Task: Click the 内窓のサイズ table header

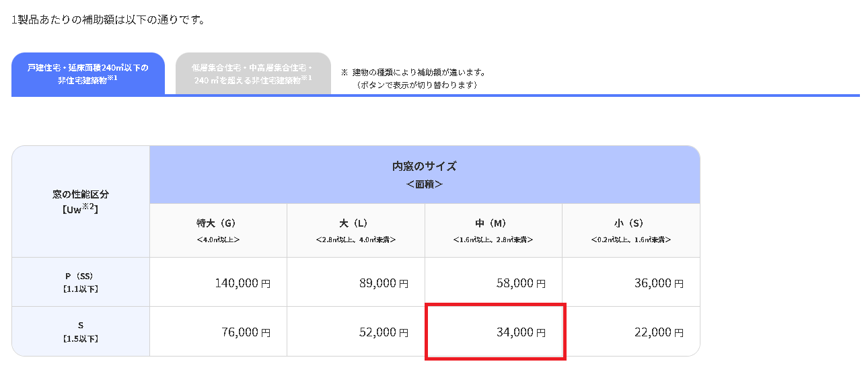Action: tap(424, 174)
